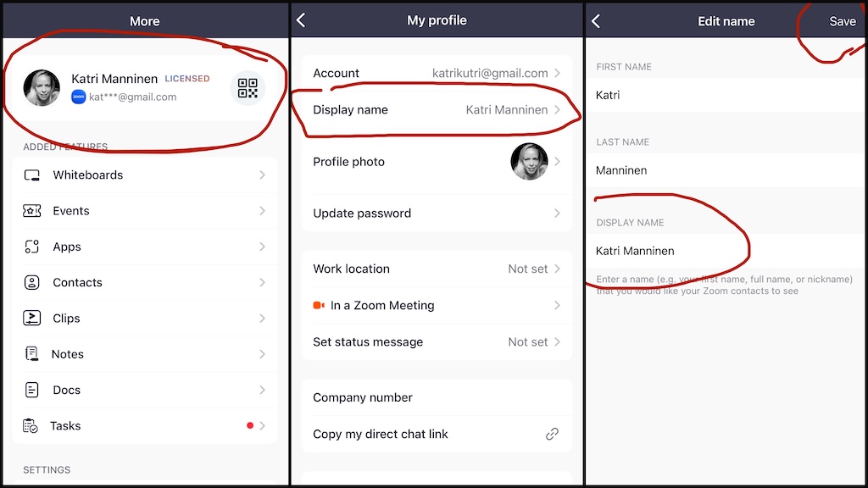868x488 pixels.
Task: Select the Notes menu label
Action: click(x=68, y=354)
